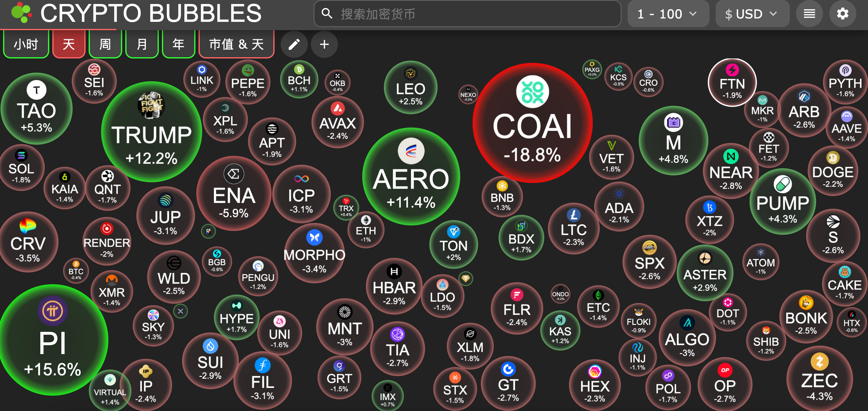
Task: Click the FTN highlighted bubble
Action: coord(732,82)
